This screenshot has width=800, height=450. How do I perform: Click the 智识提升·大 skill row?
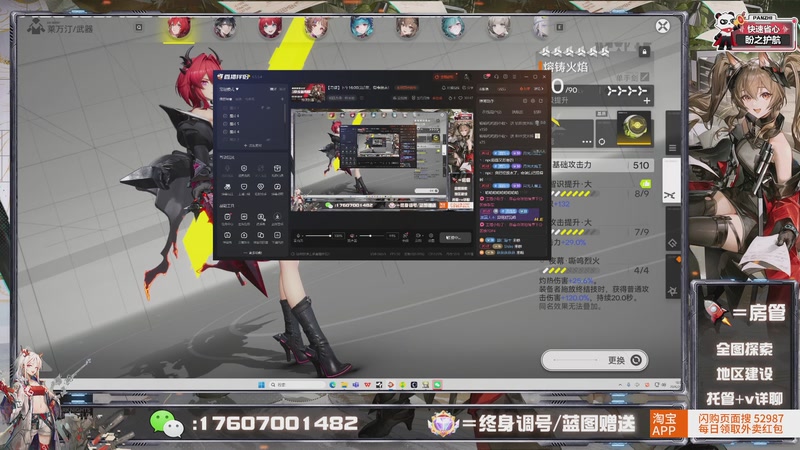[x=600, y=193]
